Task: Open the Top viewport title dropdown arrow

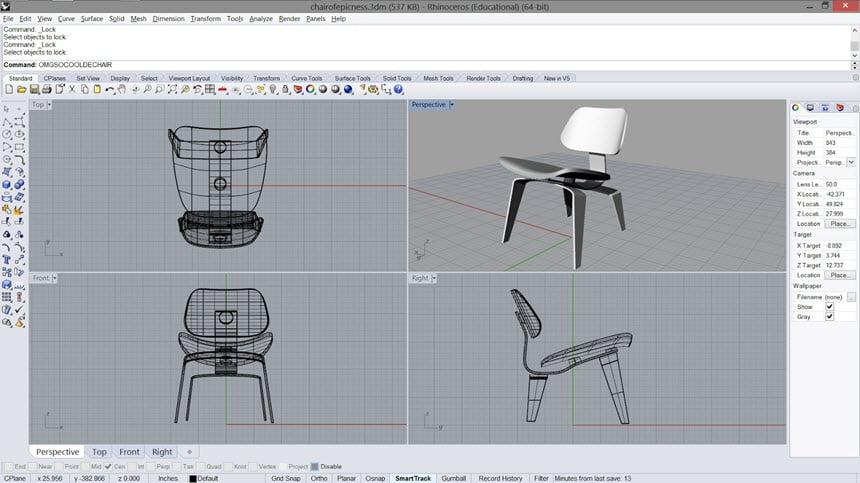Action: tap(49, 105)
